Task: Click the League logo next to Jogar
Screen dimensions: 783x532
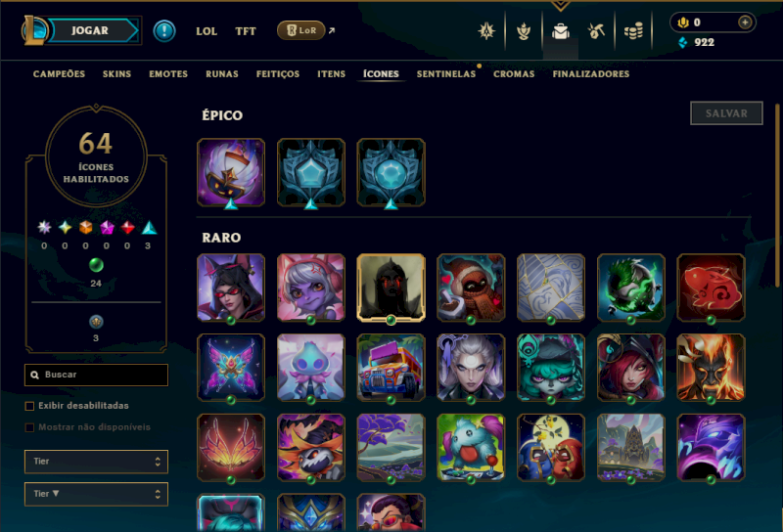Action: click(34, 30)
